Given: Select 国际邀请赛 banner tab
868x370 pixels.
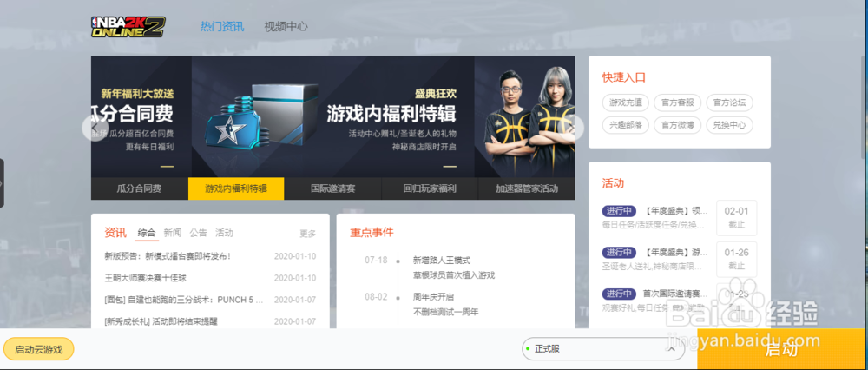Looking at the screenshot, I should (332, 188).
